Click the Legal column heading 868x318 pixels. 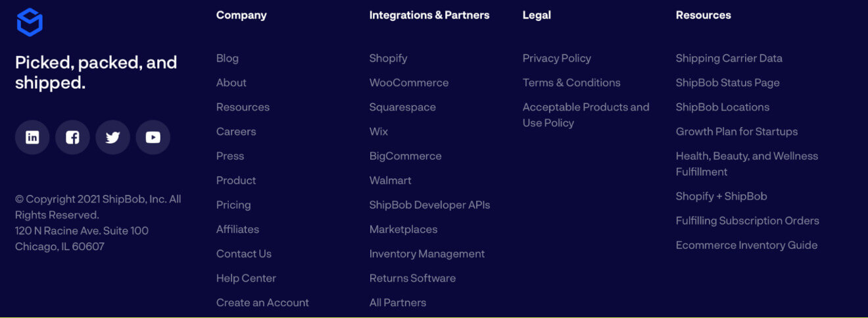click(x=537, y=14)
